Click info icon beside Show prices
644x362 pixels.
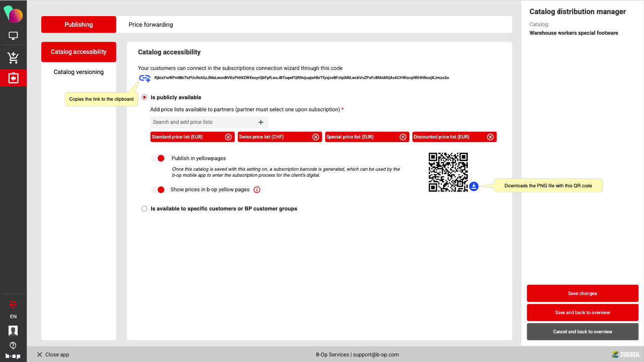257,190
